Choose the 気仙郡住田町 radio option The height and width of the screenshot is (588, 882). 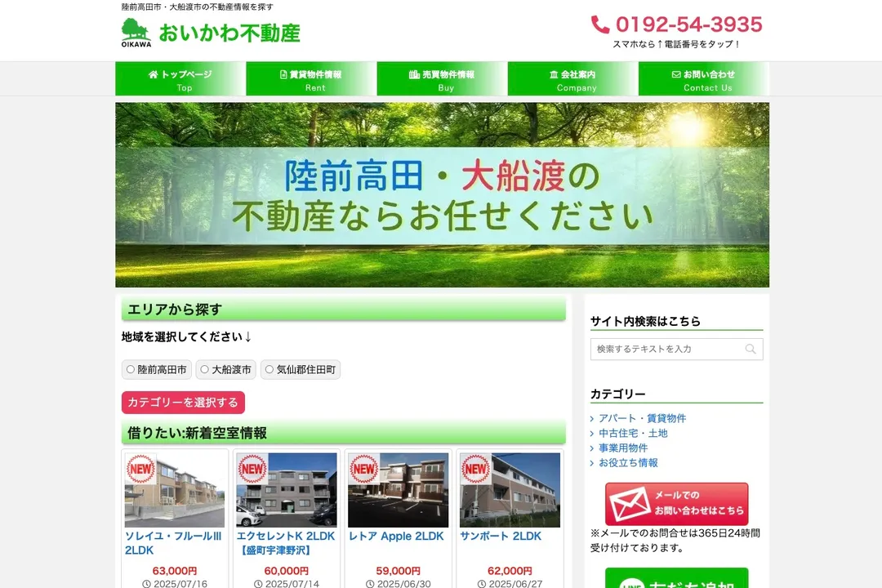pos(269,370)
